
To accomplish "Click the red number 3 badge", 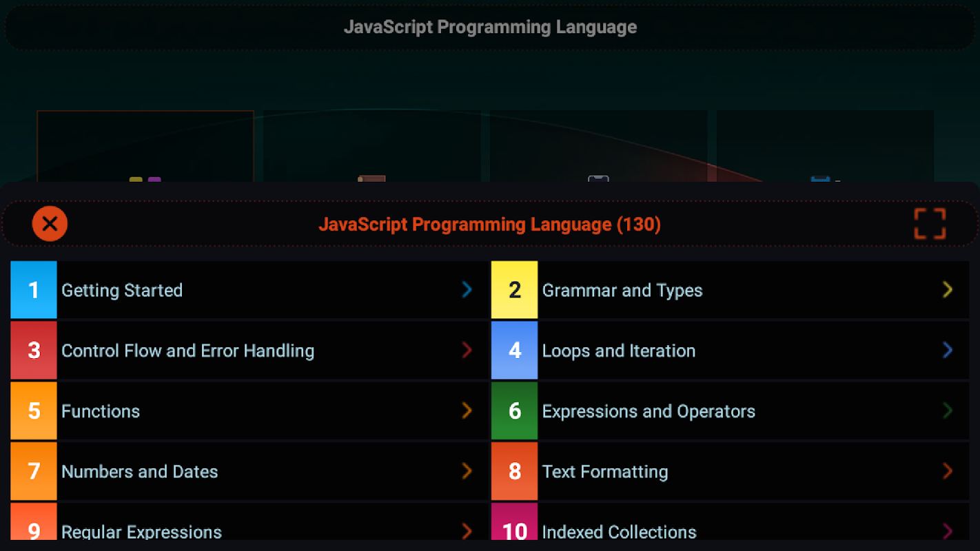I will 34,351.
